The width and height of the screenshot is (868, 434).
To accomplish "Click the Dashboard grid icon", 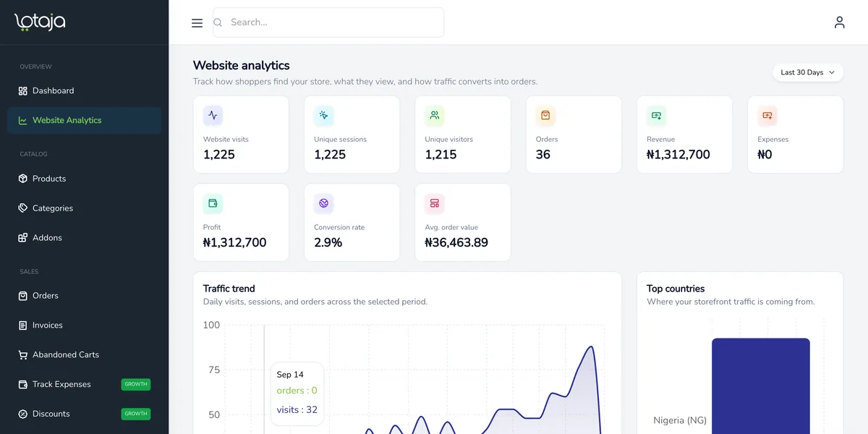I will pos(22,91).
